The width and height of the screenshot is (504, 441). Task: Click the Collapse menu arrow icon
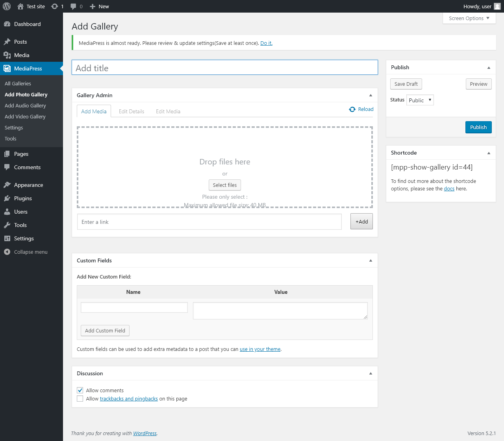(x=7, y=252)
